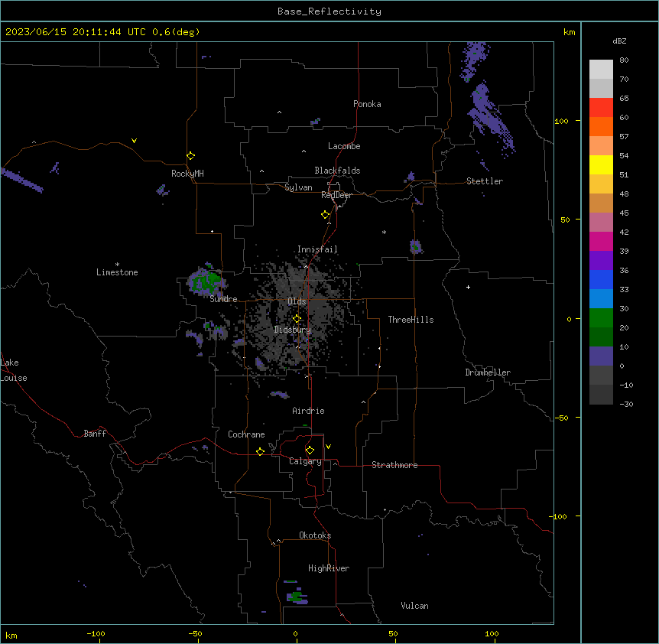Select the Sylvan label
659x644 pixels.
coord(298,187)
